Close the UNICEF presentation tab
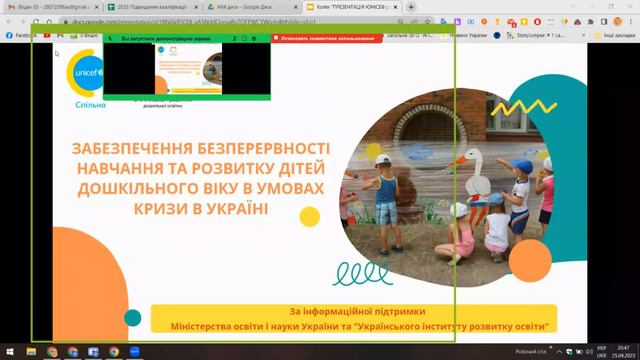Screen dimensions: 640x360 (395, 7)
